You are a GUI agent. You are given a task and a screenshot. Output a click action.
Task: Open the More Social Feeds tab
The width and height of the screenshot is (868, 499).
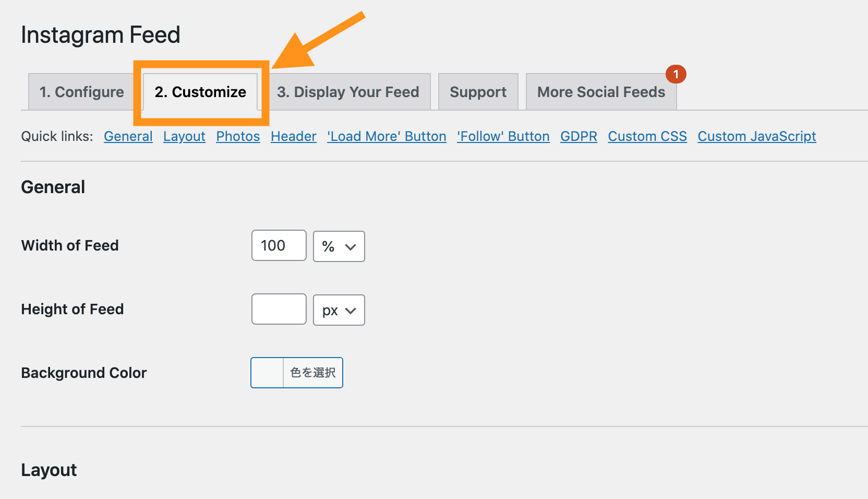coord(600,91)
